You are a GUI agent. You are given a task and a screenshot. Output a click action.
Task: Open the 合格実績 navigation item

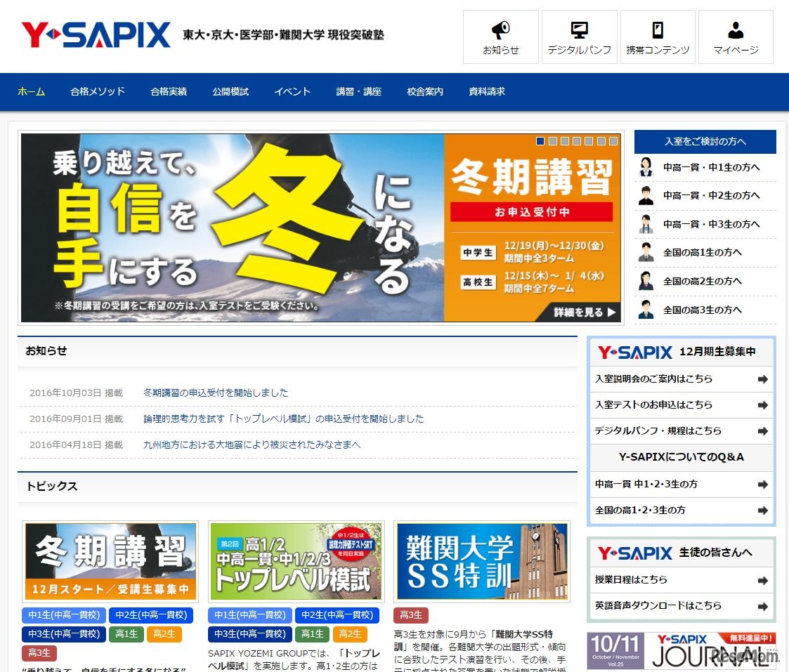pyautogui.click(x=169, y=91)
